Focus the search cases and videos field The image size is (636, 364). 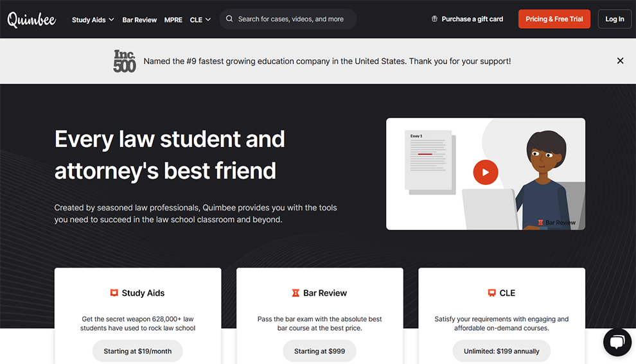(288, 19)
